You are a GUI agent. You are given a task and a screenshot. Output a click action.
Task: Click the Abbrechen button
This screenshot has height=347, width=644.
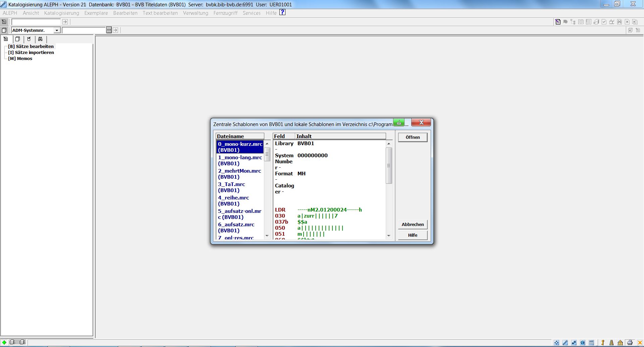[x=413, y=224]
